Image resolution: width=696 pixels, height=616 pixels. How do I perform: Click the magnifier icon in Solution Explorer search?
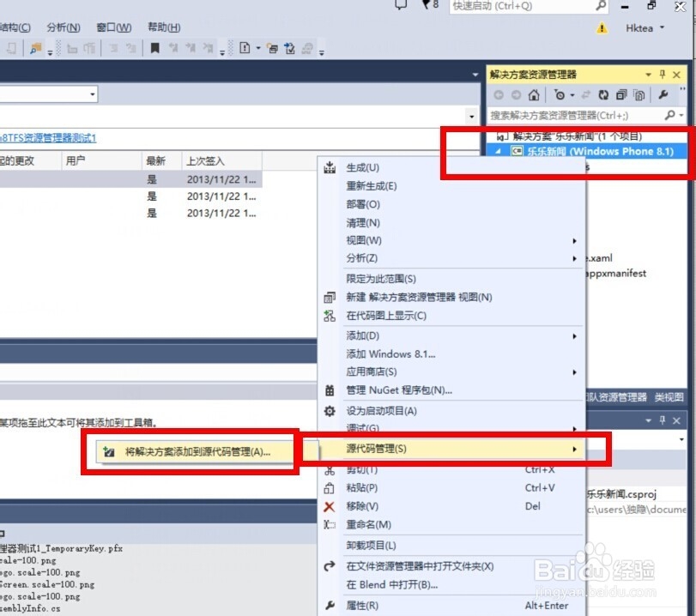tap(669, 115)
